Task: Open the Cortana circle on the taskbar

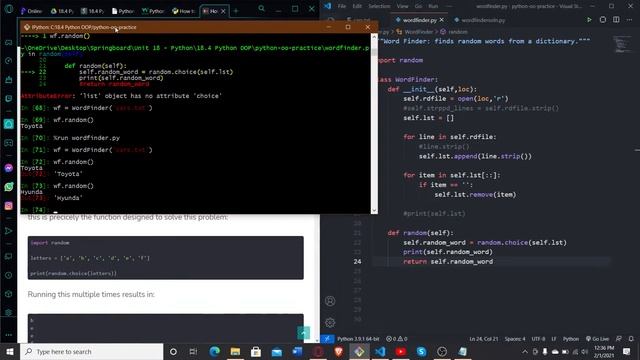Action: coord(173,351)
